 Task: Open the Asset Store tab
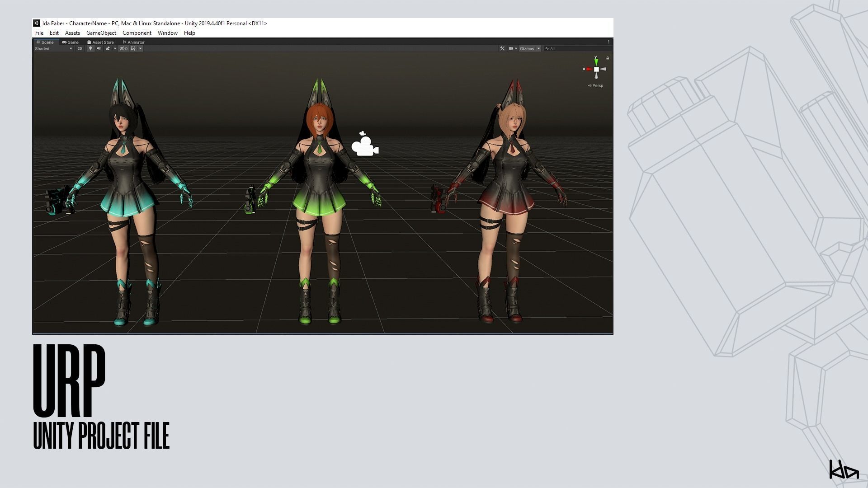100,42
